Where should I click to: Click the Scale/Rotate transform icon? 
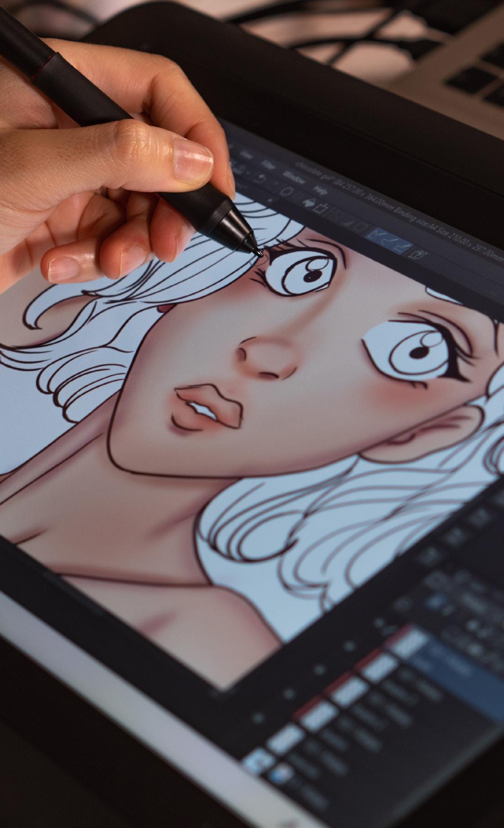click(x=320, y=209)
